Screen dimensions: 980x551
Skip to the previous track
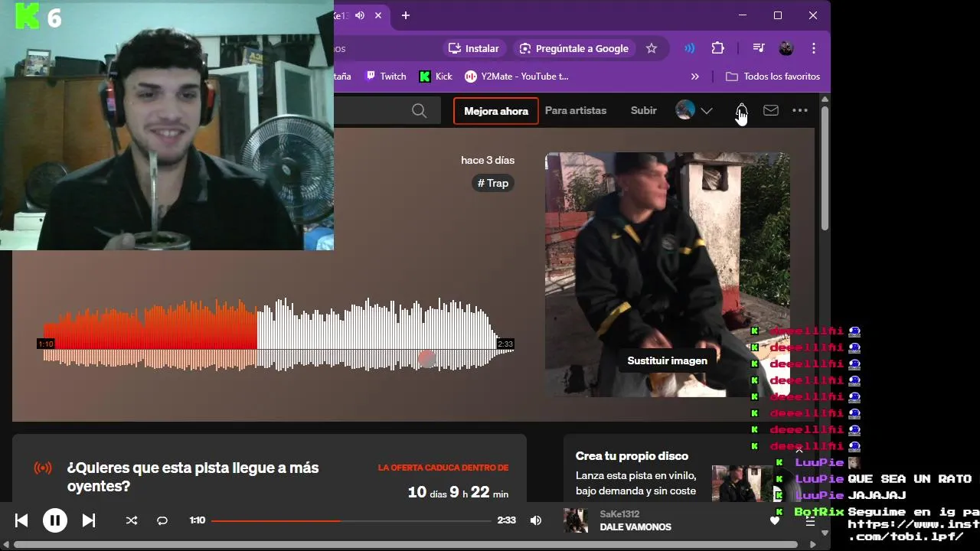point(21,520)
